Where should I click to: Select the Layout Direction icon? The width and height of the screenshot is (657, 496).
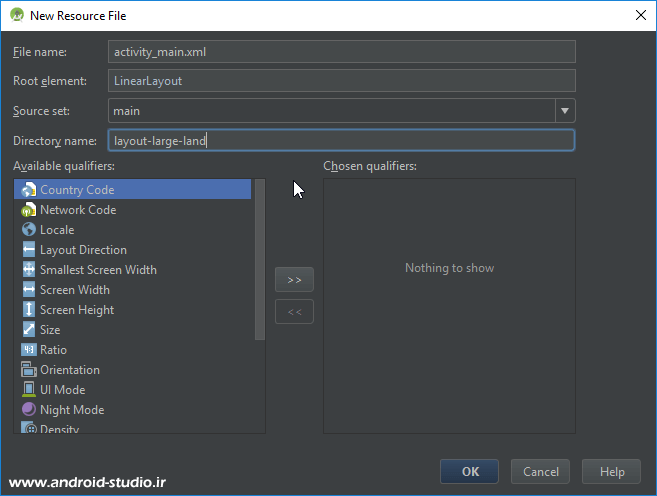(x=28, y=250)
